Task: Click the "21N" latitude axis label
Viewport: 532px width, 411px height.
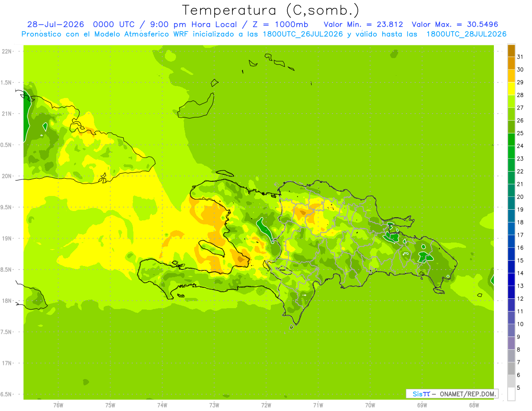Action: 8,114
